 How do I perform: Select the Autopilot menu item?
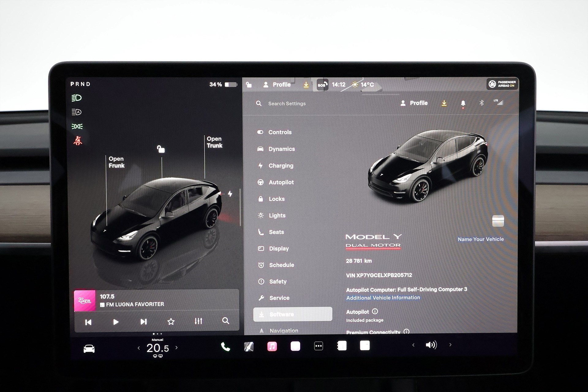281,182
